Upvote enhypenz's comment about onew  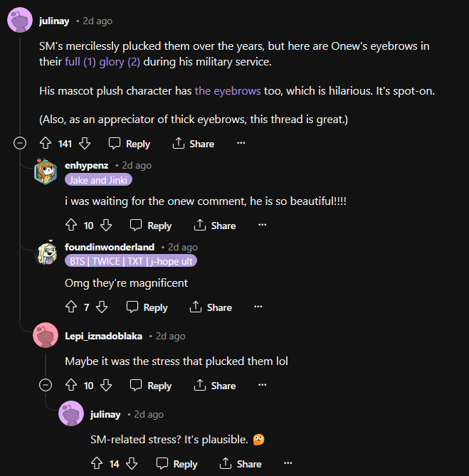tap(70, 226)
